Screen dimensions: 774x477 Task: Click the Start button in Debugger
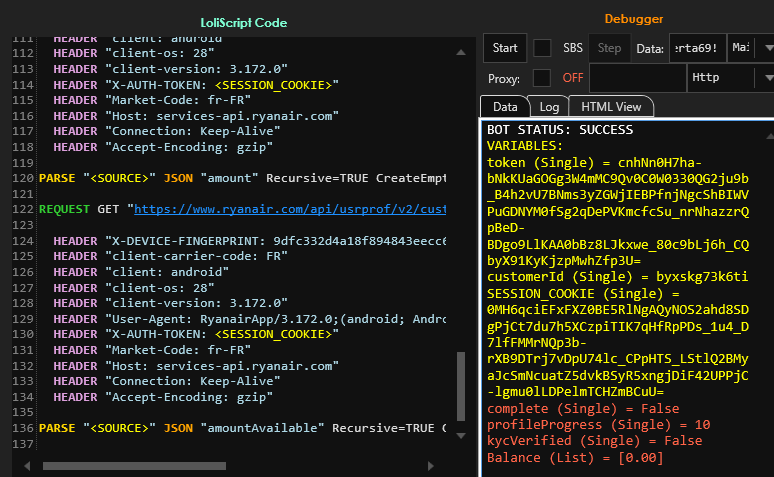[505, 48]
